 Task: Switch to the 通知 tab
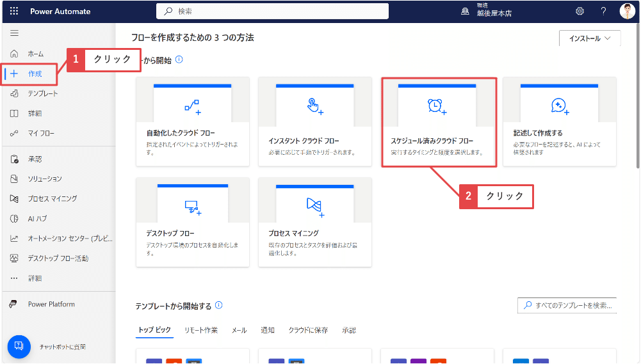(x=268, y=330)
